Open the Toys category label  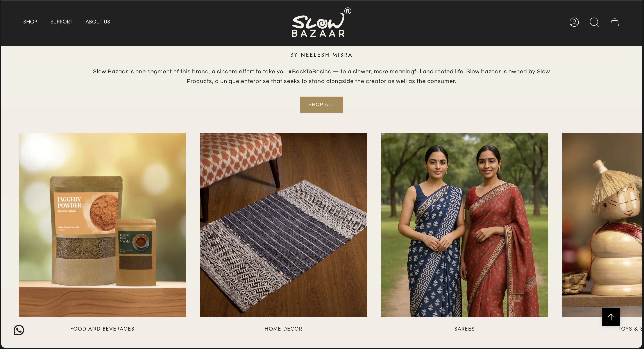click(x=630, y=329)
